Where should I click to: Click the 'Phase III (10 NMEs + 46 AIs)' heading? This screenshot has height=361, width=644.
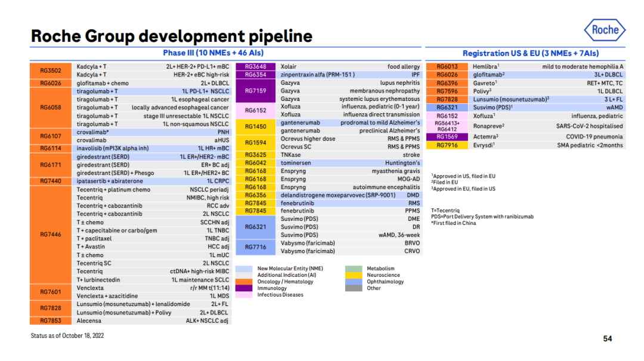[213, 53]
